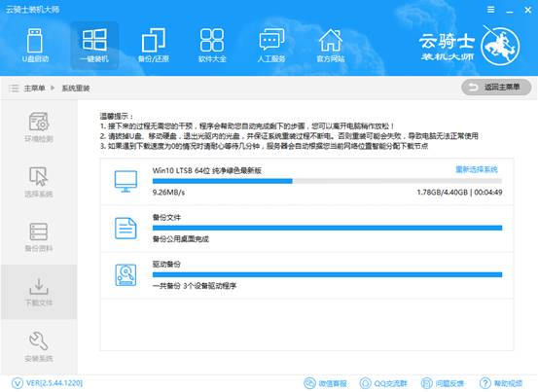538x392 pixels.
Task: Click the monitor icon beside Win10 LTSB
Action: coord(126,181)
